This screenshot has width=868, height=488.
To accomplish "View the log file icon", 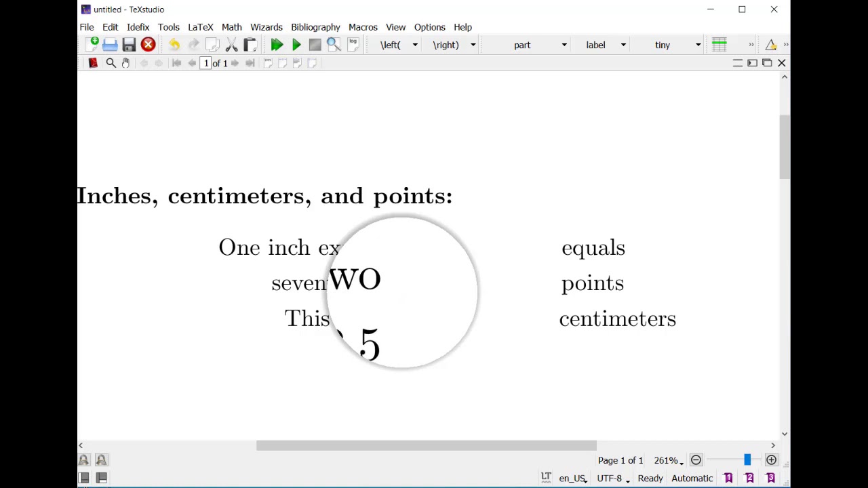I will click(353, 45).
